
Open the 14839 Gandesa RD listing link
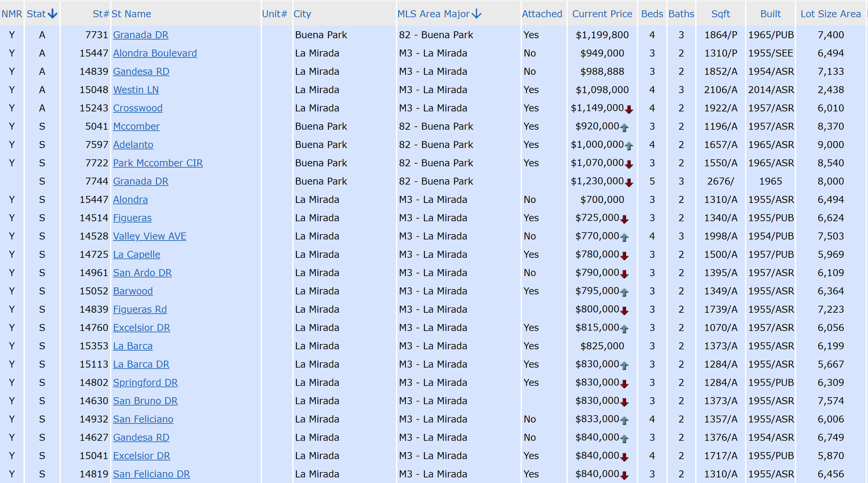141,72
